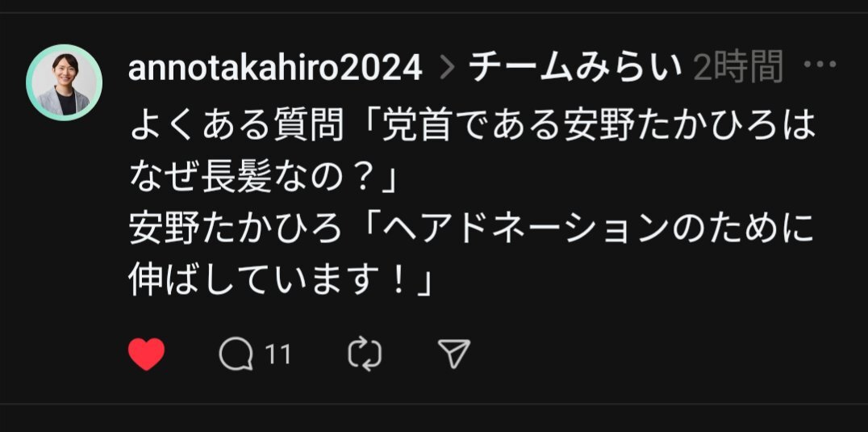This screenshot has width=868, height=432.
Task: Open annotakahiro2024 profile picture
Action: [x=65, y=82]
